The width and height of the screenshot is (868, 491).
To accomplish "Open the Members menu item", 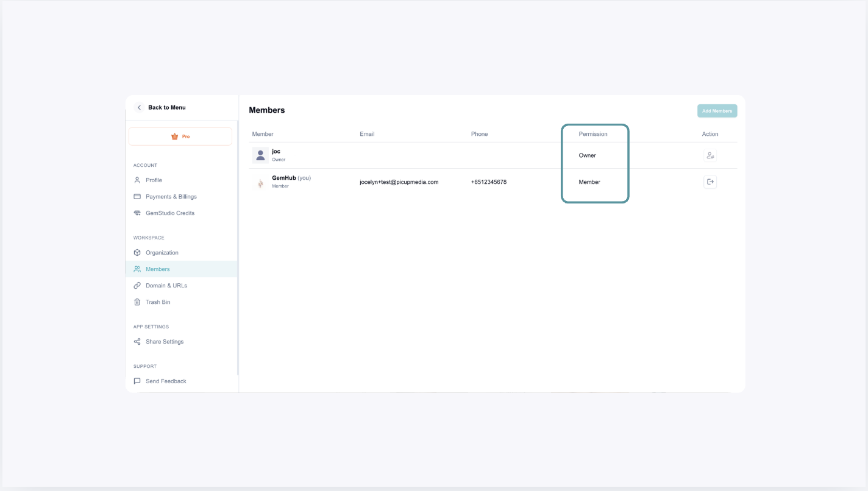I will (x=182, y=269).
